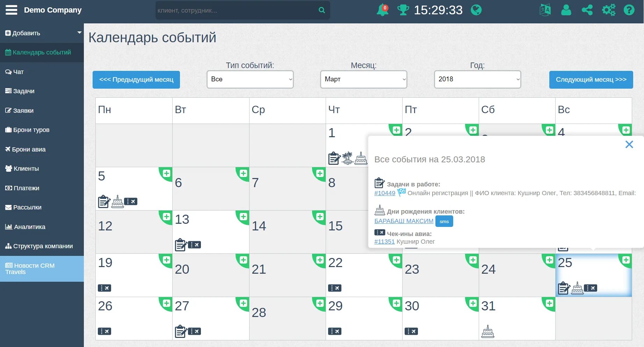
Task: Open settings via the gears icon
Action: click(x=608, y=10)
